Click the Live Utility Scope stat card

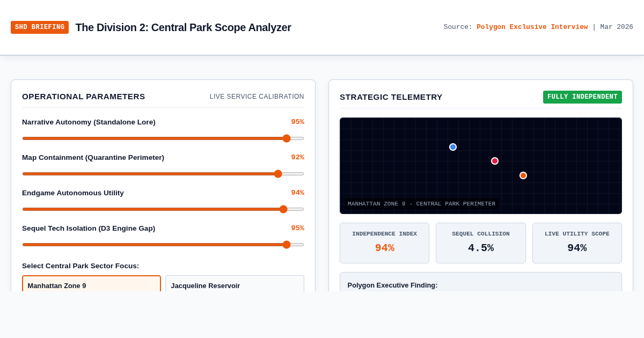[x=577, y=243]
